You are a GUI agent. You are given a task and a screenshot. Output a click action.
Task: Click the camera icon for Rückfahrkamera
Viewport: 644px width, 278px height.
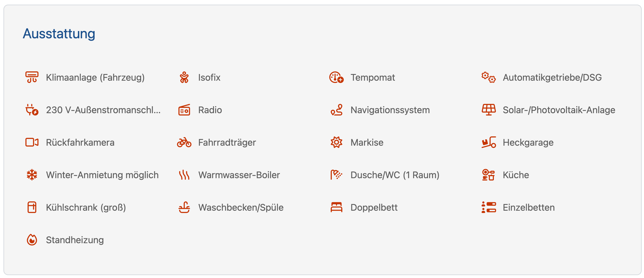(32, 142)
